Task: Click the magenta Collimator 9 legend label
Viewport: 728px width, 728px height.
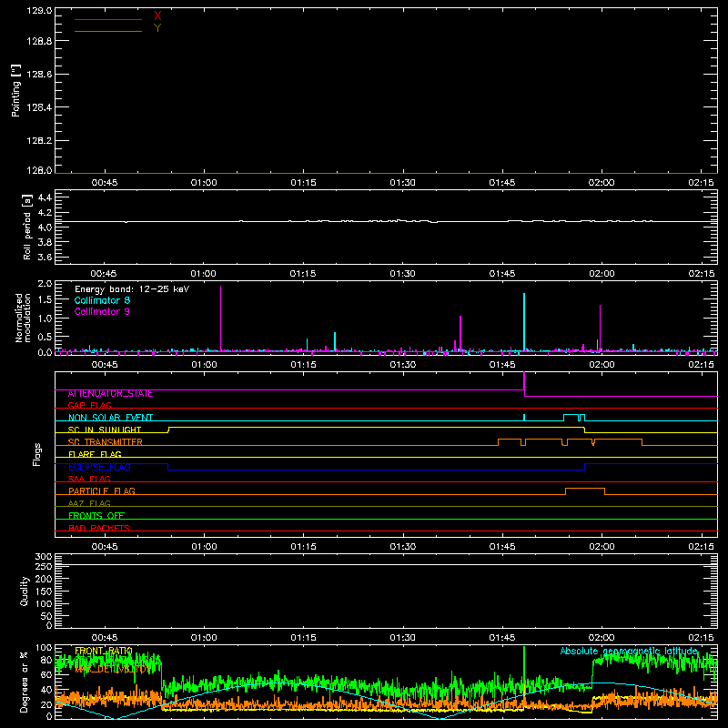Action: click(x=102, y=311)
